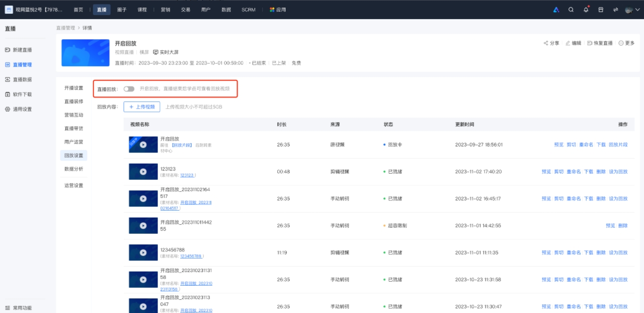Click the shop storefront icon in header
Viewport: 644px width, 313px height.
click(601, 10)
